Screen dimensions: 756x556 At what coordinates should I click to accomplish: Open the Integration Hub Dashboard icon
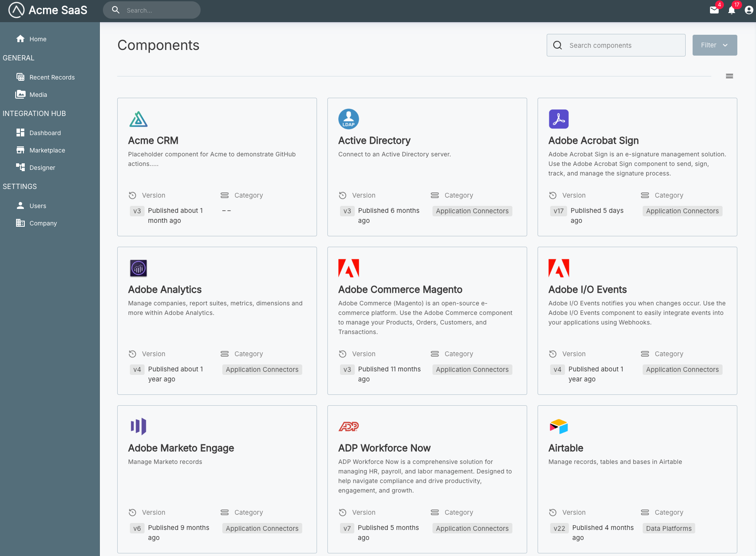(20, 132)
